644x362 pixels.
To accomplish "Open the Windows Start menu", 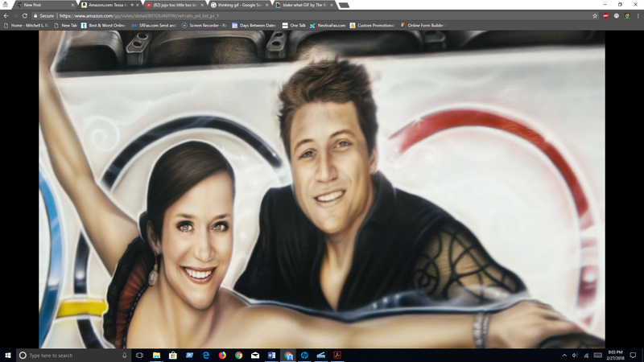I will (8, 355).
